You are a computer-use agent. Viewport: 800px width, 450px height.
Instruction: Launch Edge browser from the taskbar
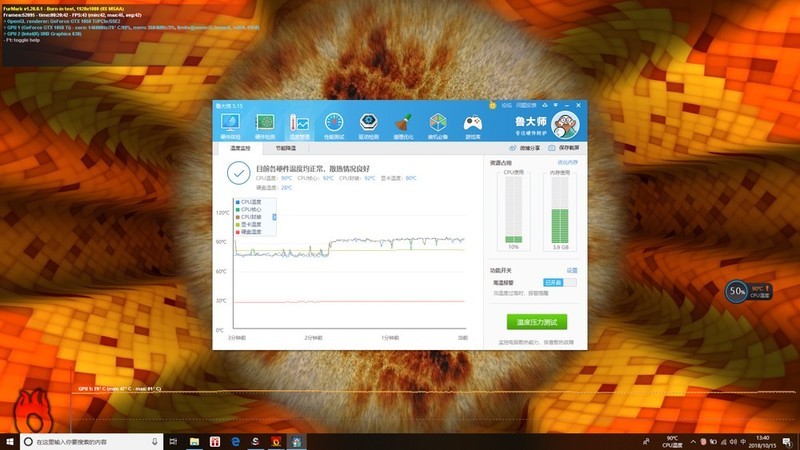click(235, 442)
